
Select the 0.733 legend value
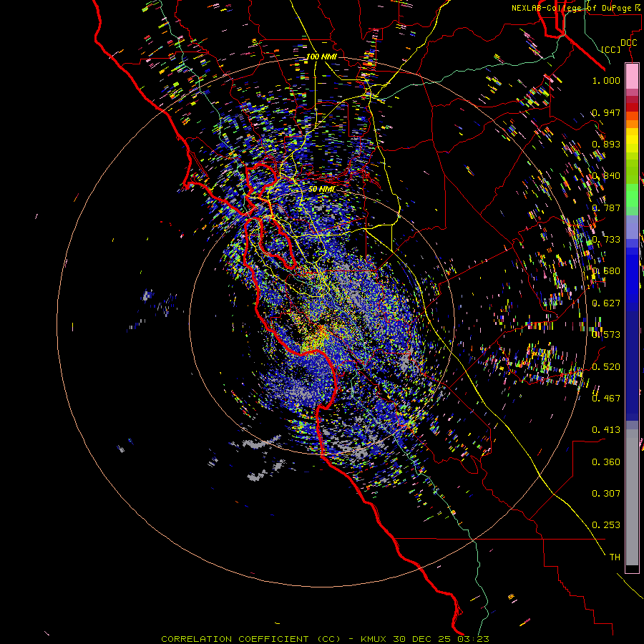tap(606, 240)
